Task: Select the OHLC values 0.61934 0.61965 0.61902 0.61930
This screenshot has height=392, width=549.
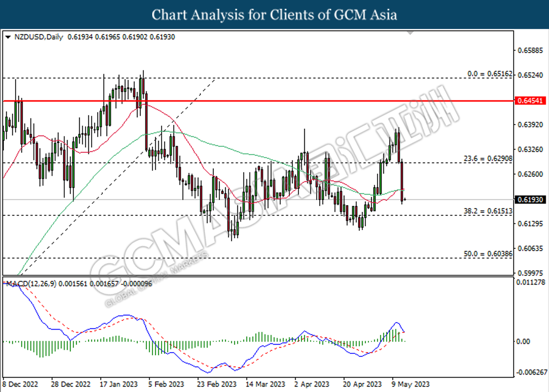Action: 121,37
